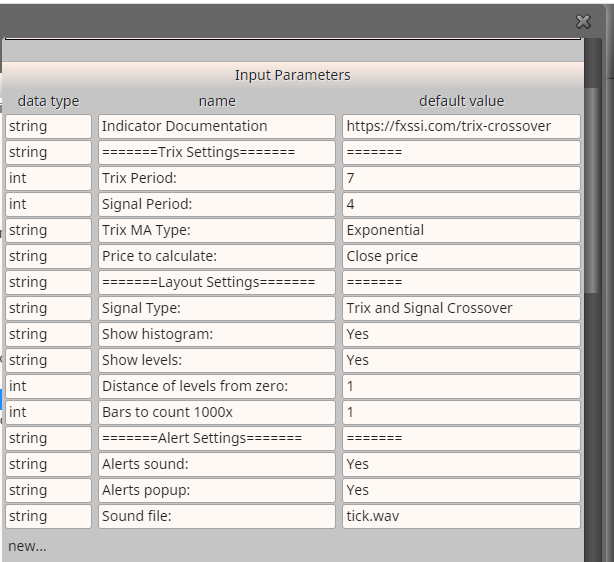This screenshot has width=614, height=562.
Task: Click the Trix Period: name field
Action: click(x=217, y=178)
